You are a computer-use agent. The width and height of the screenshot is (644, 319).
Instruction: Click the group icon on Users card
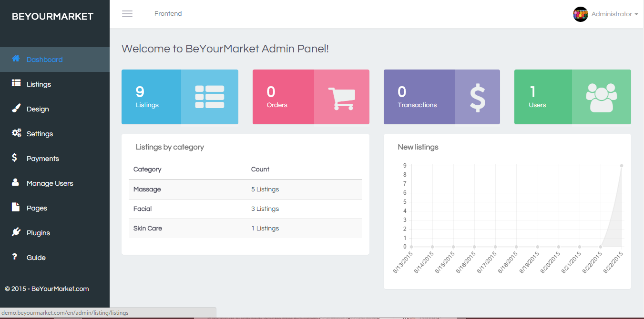(x=602, y=98)
